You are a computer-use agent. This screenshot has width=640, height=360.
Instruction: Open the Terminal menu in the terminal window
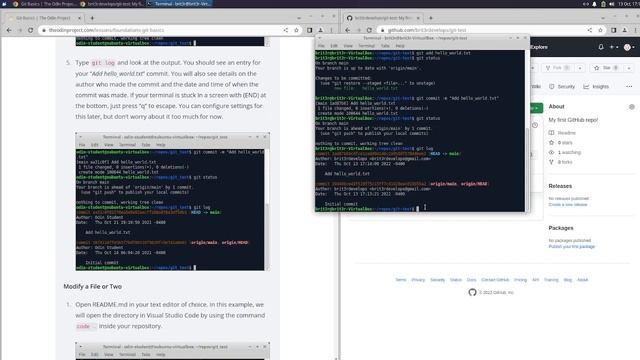pyautogui.click(x=367, y=46)
